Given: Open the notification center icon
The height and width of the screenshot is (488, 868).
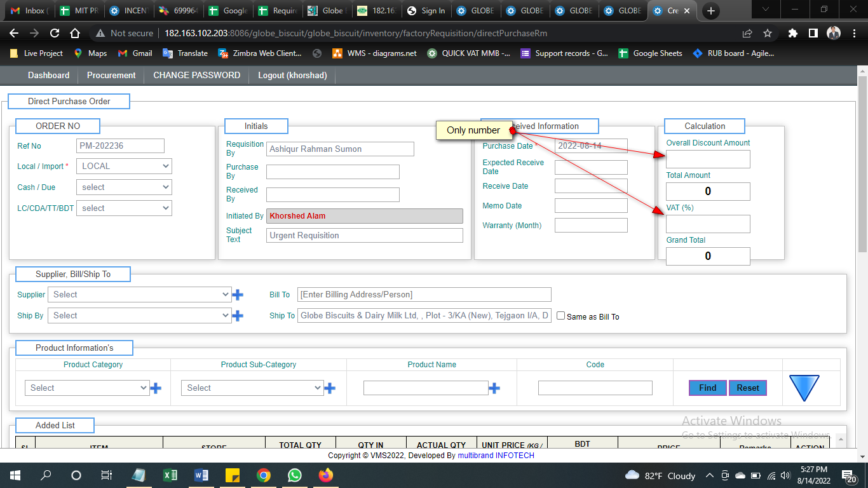Looking at the screenshot, I should coord(850,475).
